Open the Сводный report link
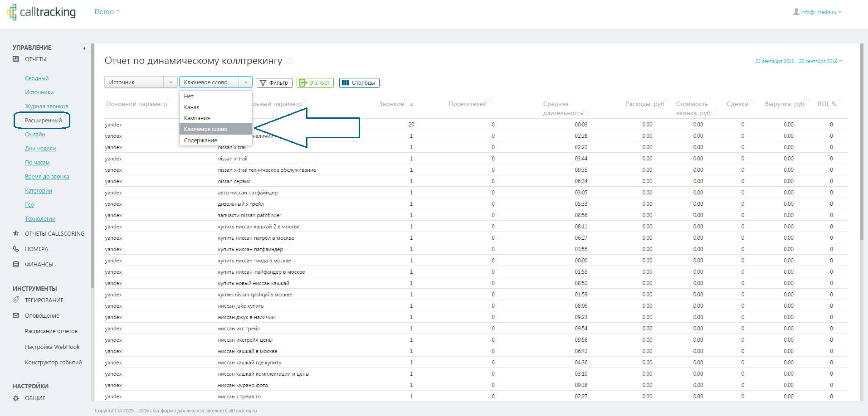The image size is (868, 416). point(37,78)
